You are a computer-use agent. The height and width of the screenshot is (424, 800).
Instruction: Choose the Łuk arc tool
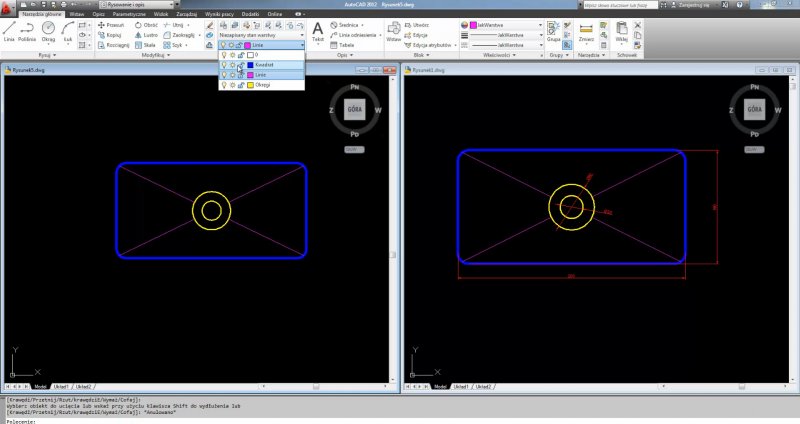pyautogui.click(x=67, y=31)
